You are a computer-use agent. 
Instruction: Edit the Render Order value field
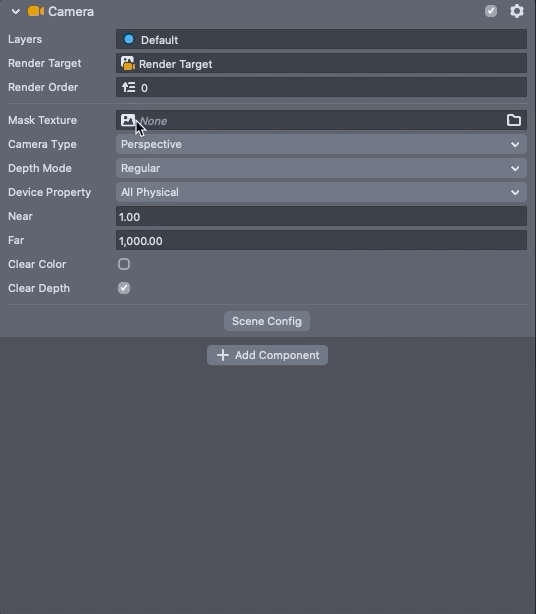[321, 87]
